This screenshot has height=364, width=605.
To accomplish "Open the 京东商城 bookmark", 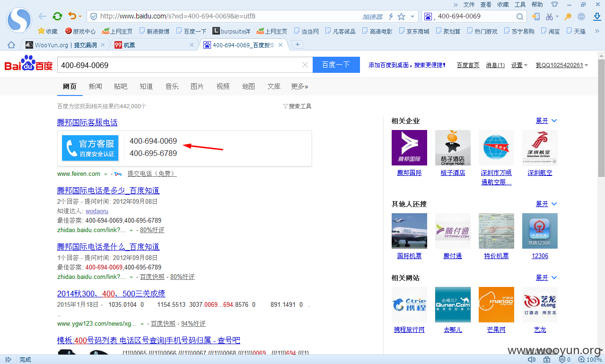I will [414, 31].
